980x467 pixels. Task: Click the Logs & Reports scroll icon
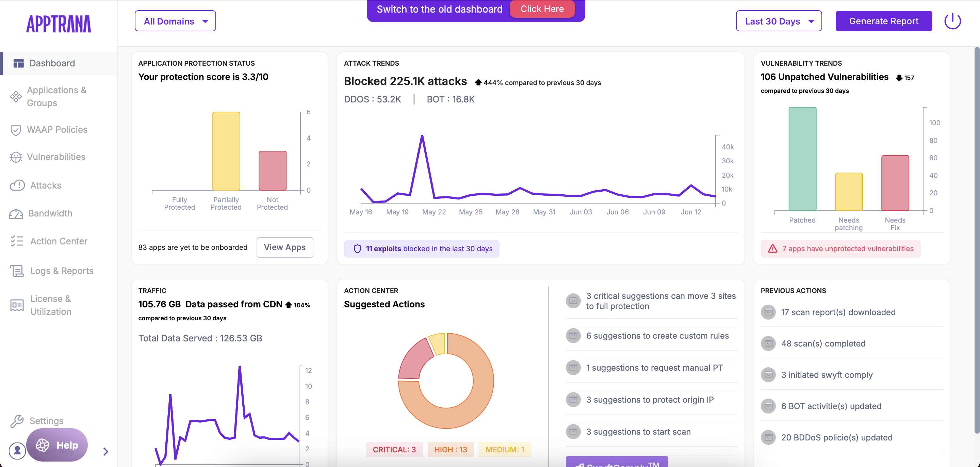tap(17, 271)
